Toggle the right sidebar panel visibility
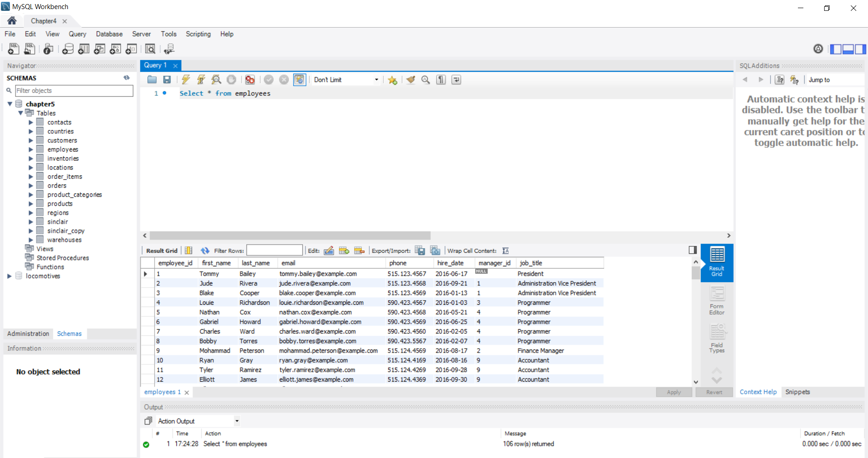 pyautogui.click(x=860, y=49)
